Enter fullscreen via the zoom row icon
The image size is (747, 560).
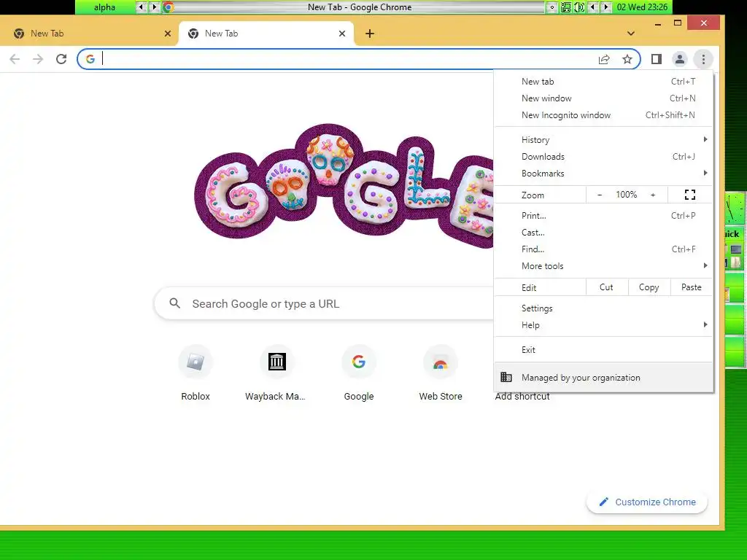690,195
